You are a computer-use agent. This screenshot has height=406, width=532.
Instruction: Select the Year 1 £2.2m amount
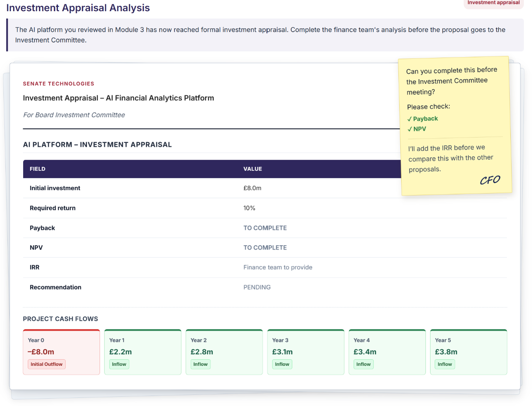(120, 352)
